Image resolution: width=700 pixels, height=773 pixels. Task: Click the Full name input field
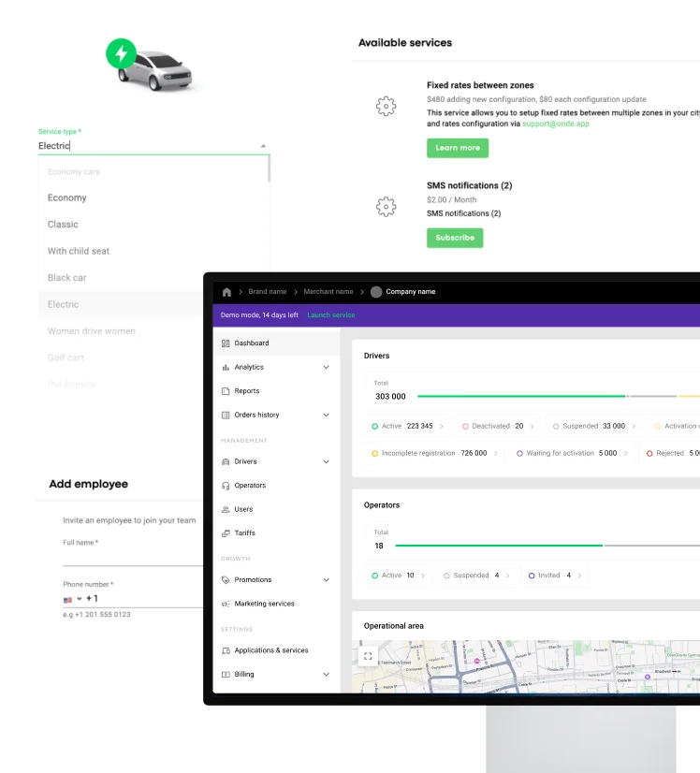(133, 559)
